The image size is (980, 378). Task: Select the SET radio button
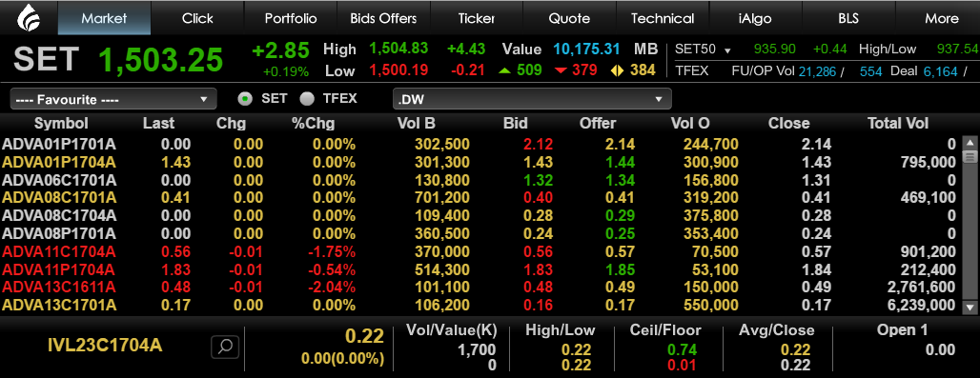pos(246,99)
